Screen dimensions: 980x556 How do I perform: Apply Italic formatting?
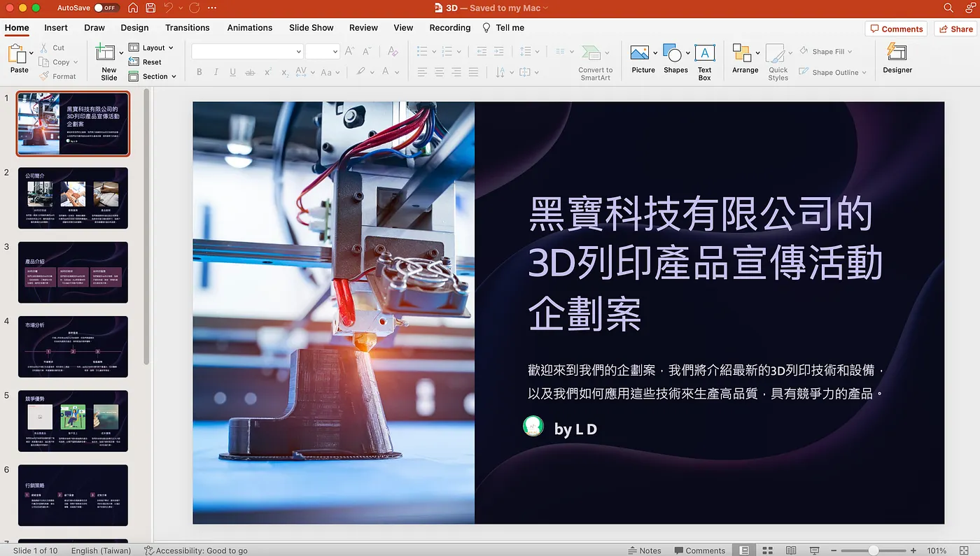coord(216,72)
